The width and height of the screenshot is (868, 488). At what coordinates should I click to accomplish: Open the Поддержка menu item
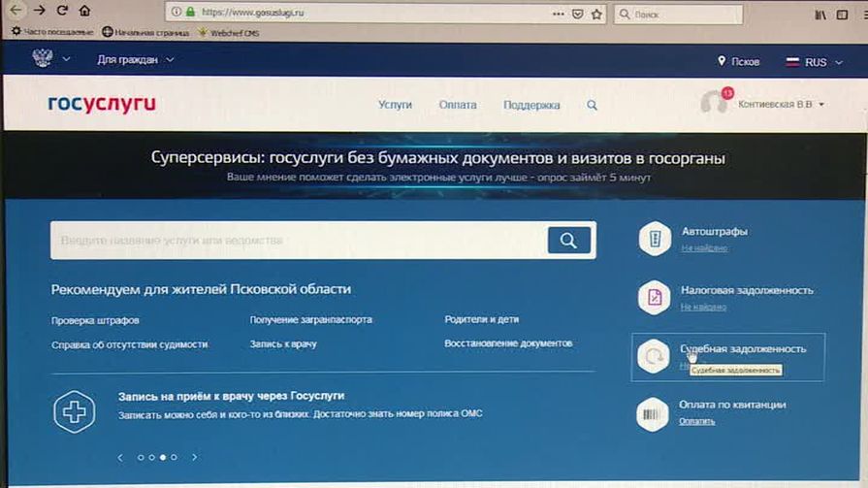[x=531, y=105]
